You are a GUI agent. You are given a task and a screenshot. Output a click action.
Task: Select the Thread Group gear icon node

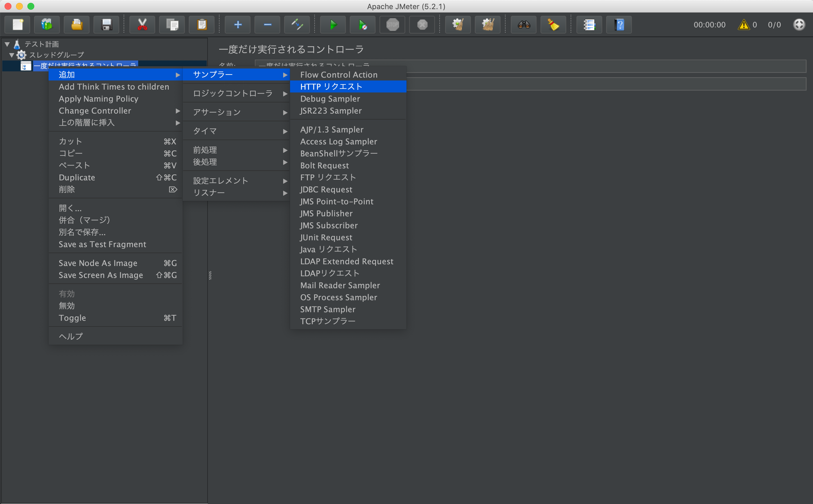[x=21, y=55]
